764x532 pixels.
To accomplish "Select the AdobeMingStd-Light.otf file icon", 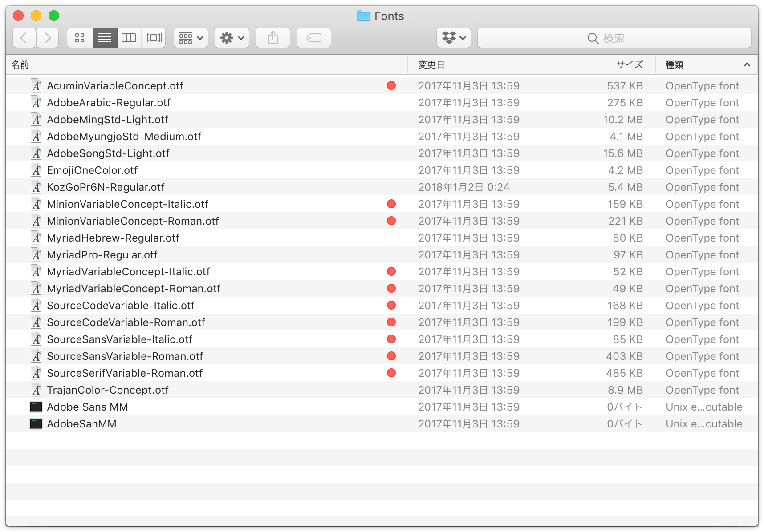I will 37,119.
